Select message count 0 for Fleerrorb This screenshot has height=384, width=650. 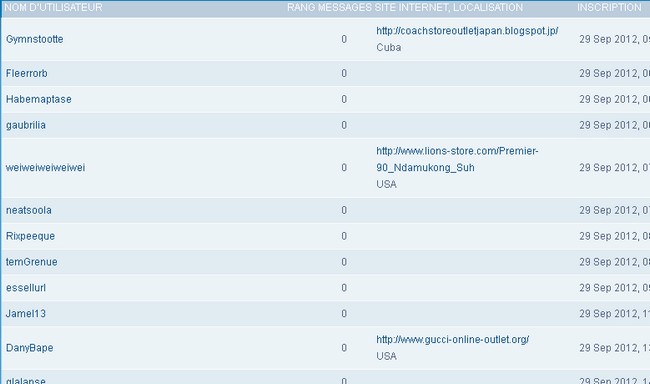[x=344, y=73]
